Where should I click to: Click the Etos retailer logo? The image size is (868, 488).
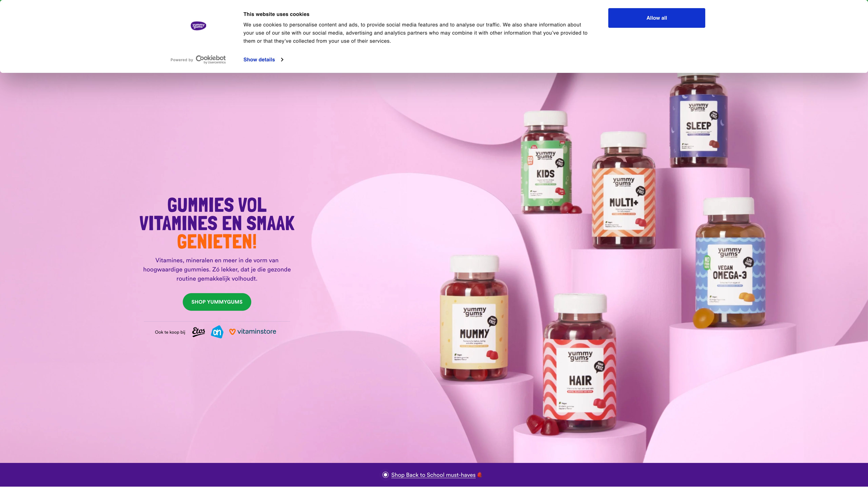coord(199,332)
